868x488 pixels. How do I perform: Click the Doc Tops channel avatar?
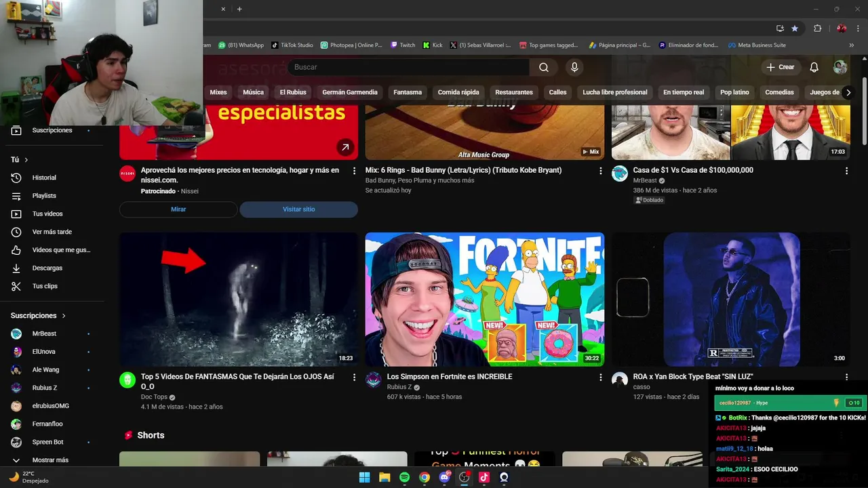tap(127, 380)
